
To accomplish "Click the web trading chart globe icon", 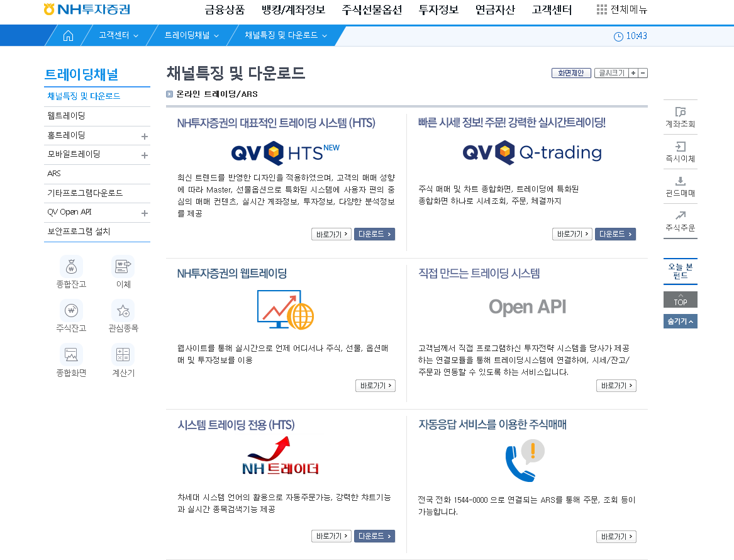I will coord(286,310).
